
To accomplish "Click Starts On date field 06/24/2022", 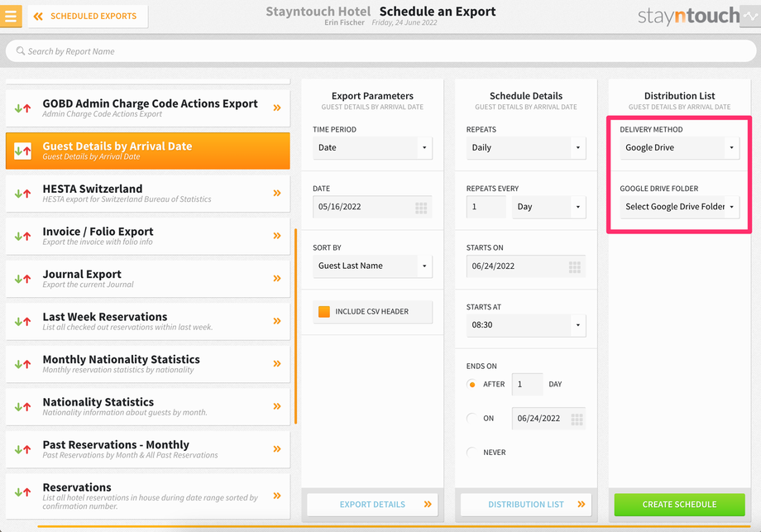I will point(526,266).
